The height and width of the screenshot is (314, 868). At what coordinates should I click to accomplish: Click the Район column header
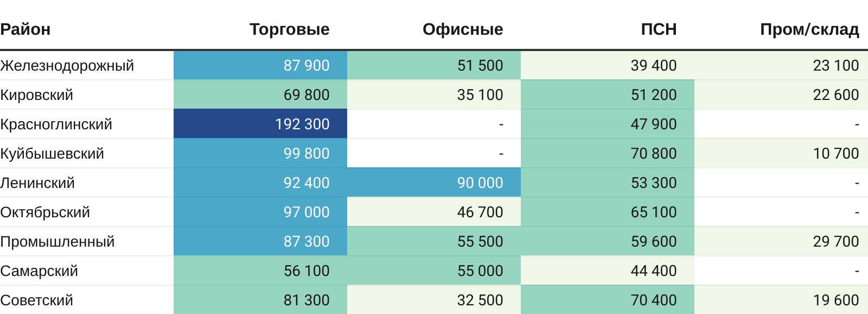(x=25, y=29)
